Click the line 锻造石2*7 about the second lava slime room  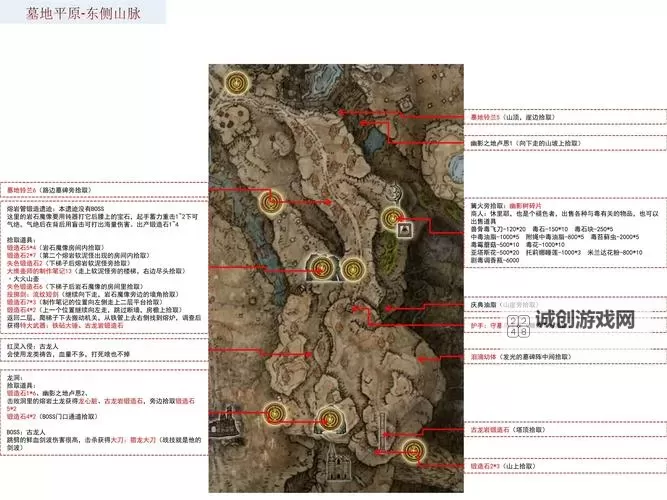coord(78,255)
